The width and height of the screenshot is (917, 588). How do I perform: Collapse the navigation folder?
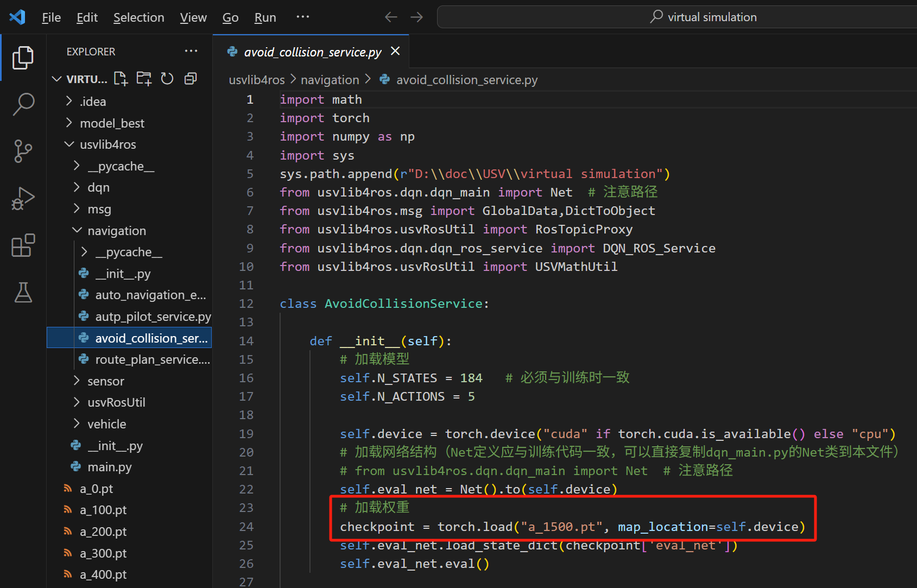(116, 231)
